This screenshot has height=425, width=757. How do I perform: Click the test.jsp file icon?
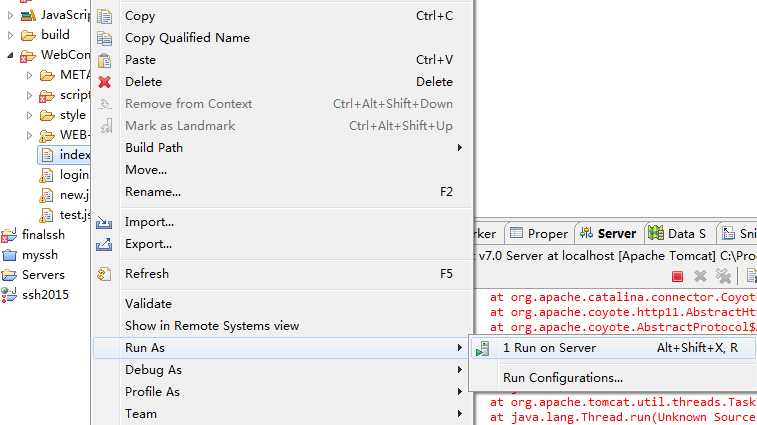[x=46, y=215]
